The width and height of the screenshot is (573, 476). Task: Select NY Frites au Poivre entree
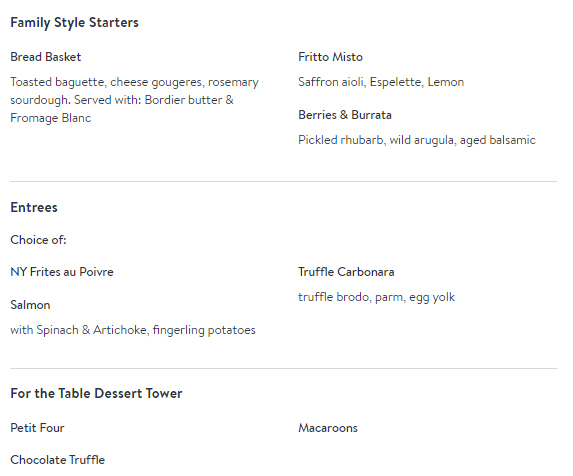tap(62, 272)
